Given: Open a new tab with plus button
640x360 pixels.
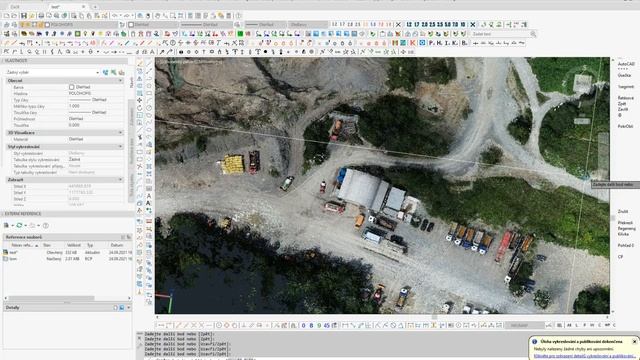Looking at the screenshot, I should (x=95, y=7).
